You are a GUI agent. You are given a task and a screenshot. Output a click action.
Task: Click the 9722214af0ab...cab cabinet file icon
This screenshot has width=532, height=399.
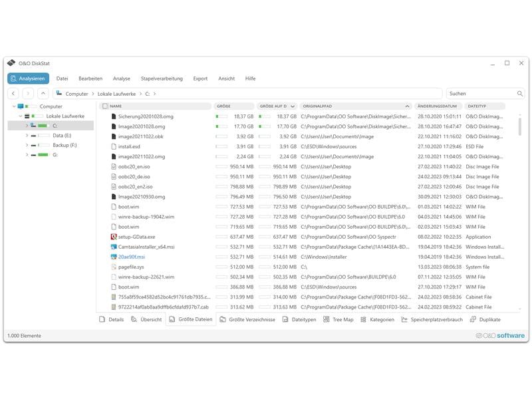click(x=114, y=307)
